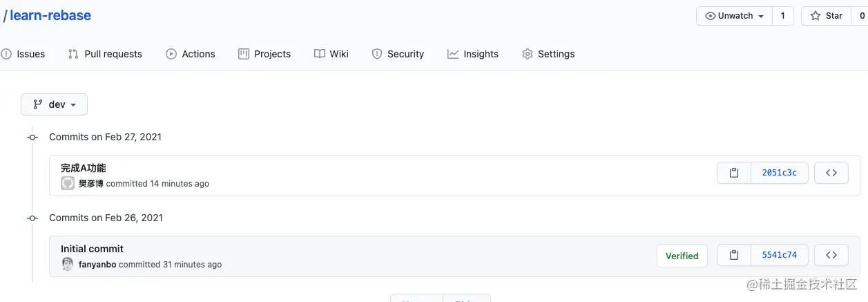Click the eye icon on Unwatch
The height and width of the screenshot is (302, 868).
710,16
